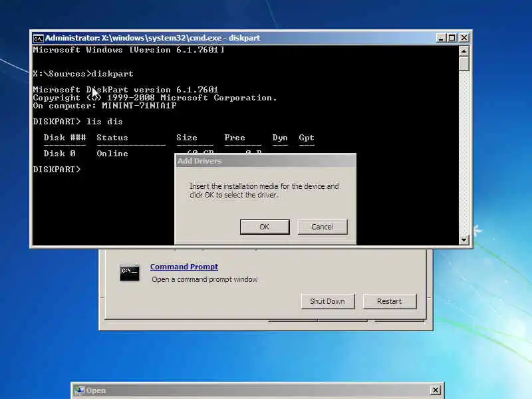This screenshot has height=399, width=532.
Task: Click the 'Free' column header text
Action: (235, 138)
